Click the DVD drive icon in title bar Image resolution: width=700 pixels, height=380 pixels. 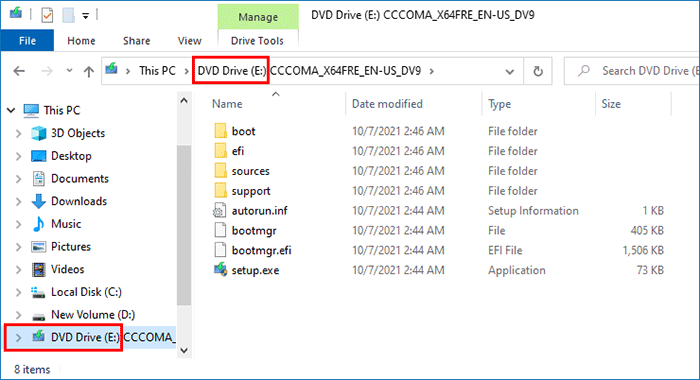(x=16, y=13)
